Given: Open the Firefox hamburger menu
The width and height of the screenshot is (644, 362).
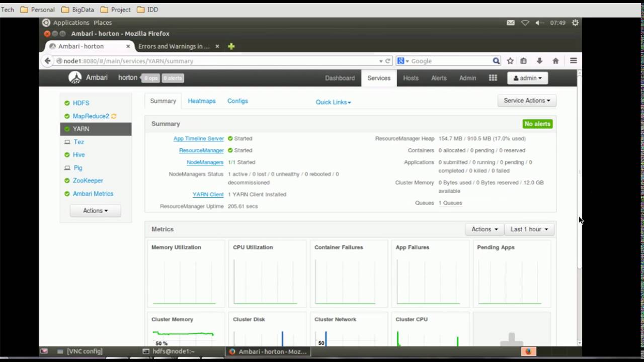Looking at the screenshot, I should click(x=573, y=60).
